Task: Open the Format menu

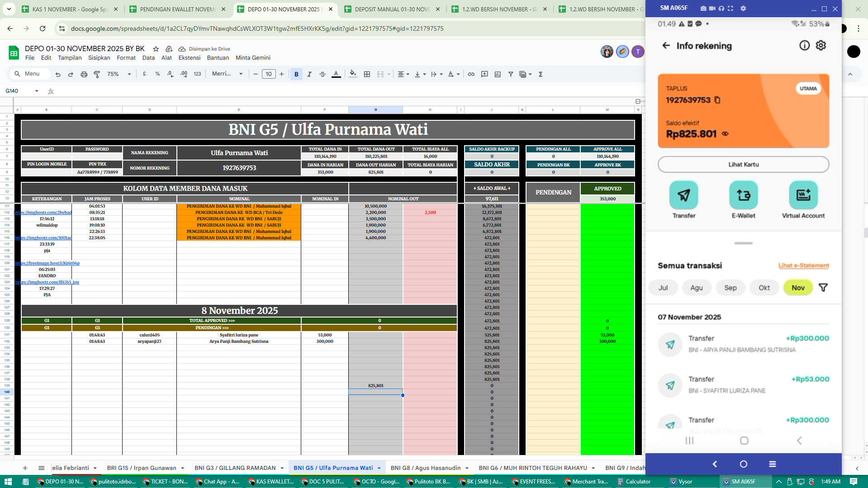Action: 126,58
